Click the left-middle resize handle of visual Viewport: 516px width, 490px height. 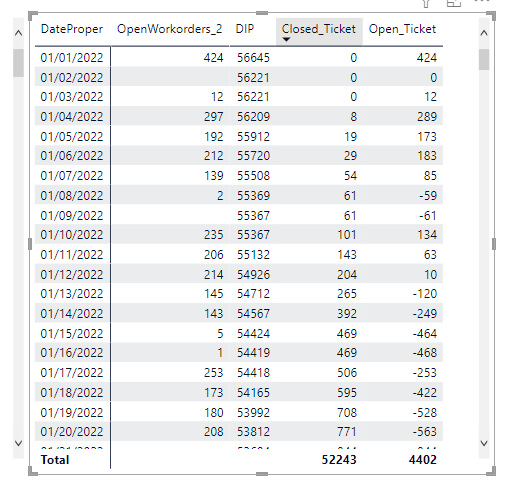[30, 244]
